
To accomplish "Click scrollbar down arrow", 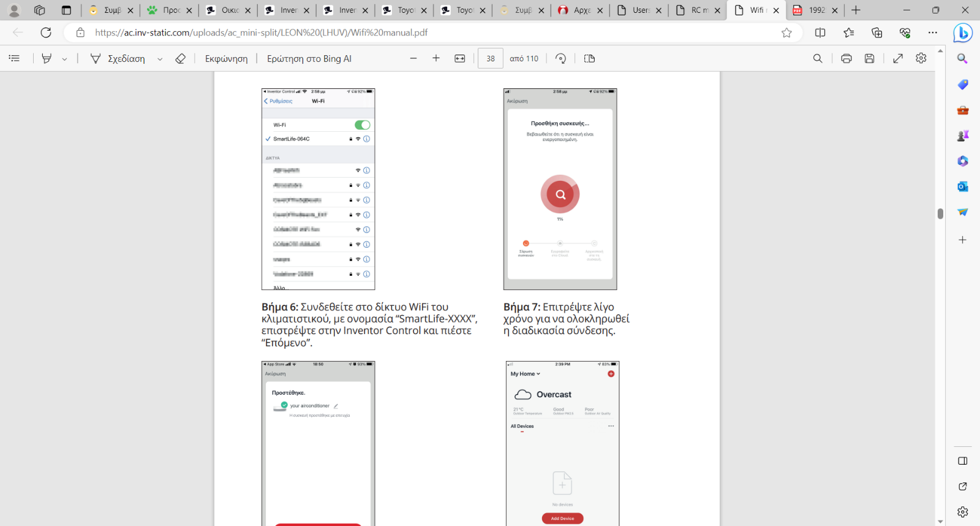I will [940, 522].
